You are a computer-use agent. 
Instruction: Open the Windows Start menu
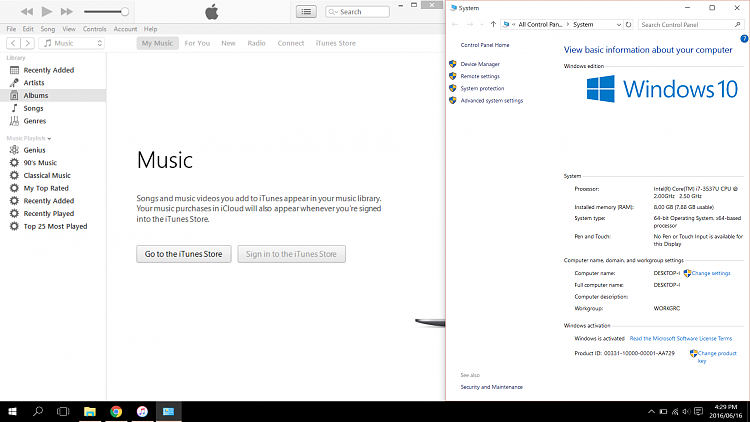pos(12,411)
